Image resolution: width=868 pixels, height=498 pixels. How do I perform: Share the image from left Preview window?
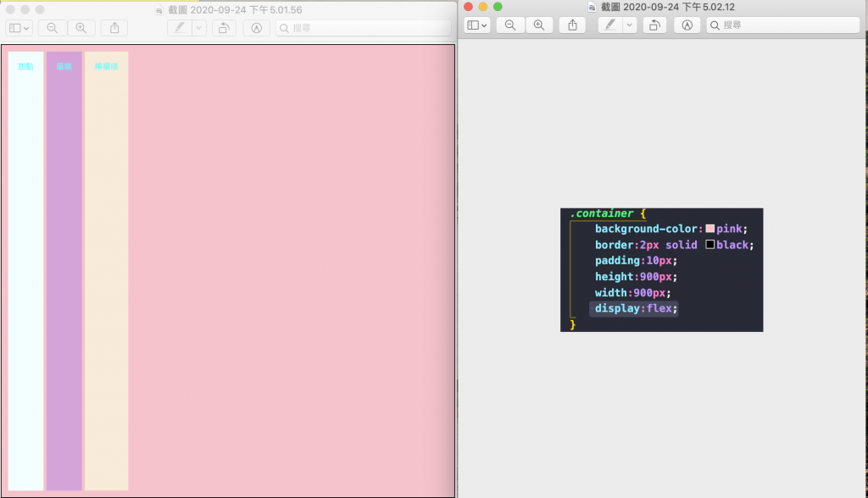tap(114, 28)
